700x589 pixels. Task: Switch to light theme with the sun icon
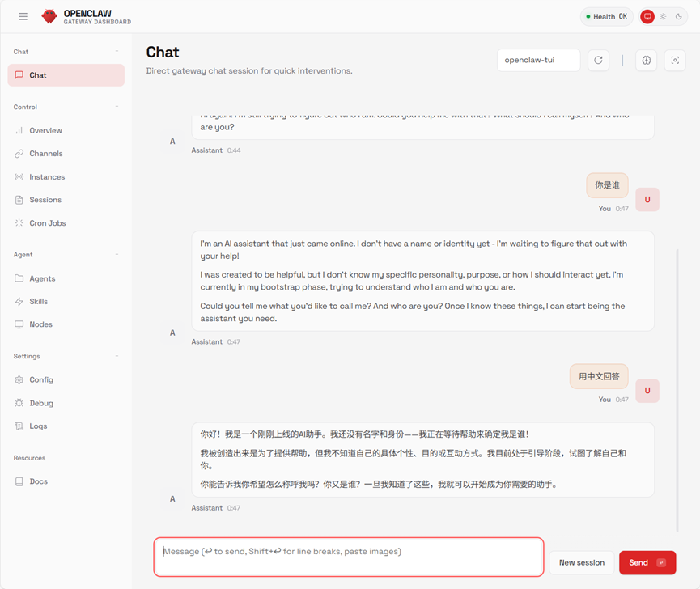click(x=664, y=16)
